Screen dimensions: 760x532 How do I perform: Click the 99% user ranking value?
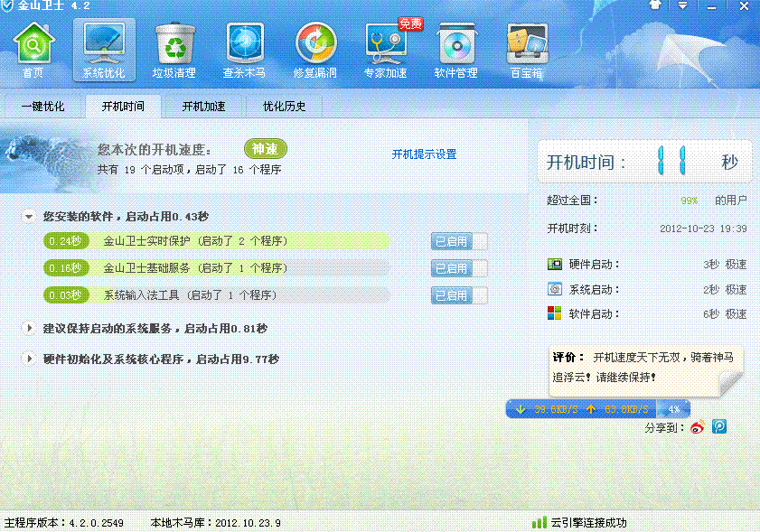690,201
